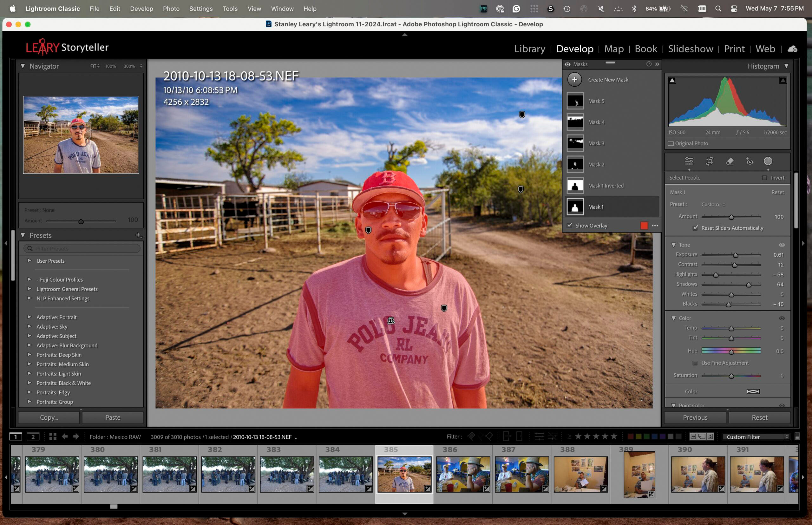Select the Red Eye correction tool icon

click(x=750, y=161)
